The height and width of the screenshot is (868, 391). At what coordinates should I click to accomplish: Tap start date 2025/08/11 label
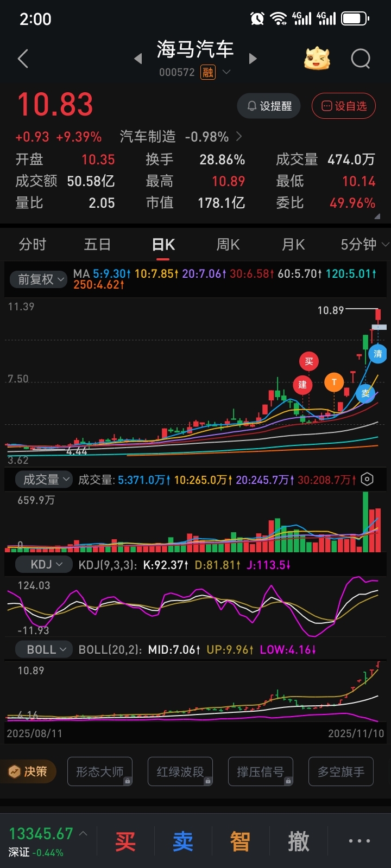pyautogui.click(x=34, y=733)
